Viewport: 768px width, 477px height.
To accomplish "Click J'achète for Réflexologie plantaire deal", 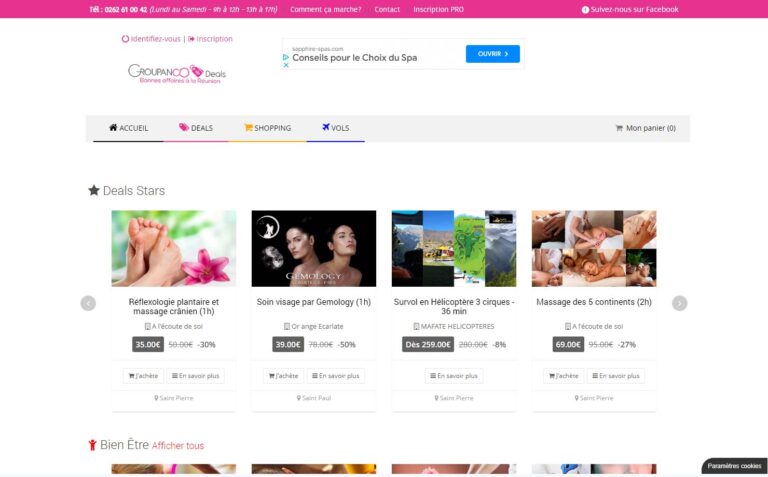I will click(x=143, y=376).
